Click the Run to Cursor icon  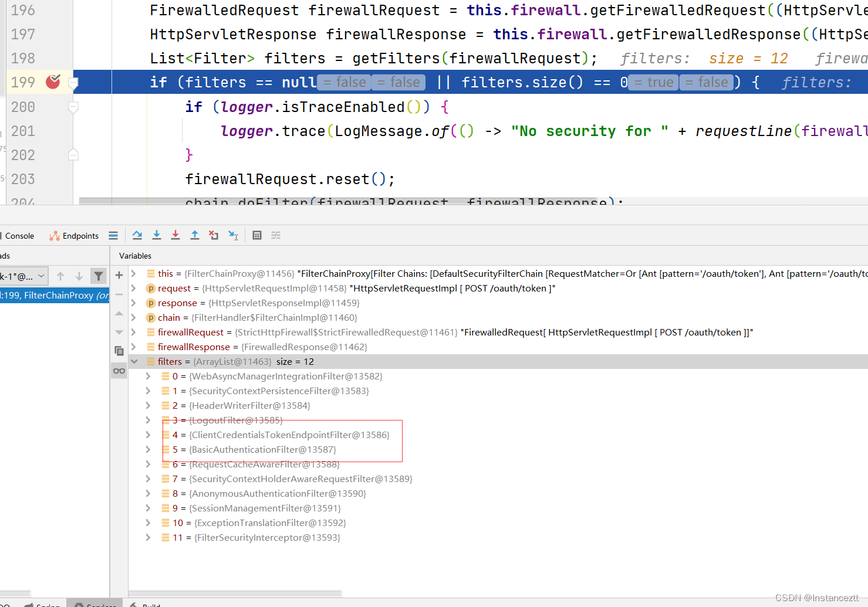click(233, 235)
